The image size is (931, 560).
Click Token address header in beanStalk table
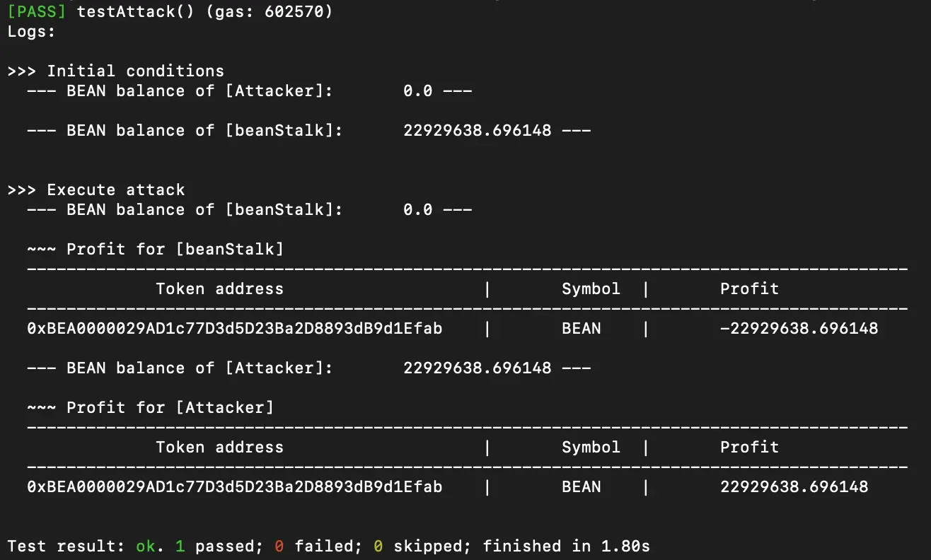[x=219, y=289]
